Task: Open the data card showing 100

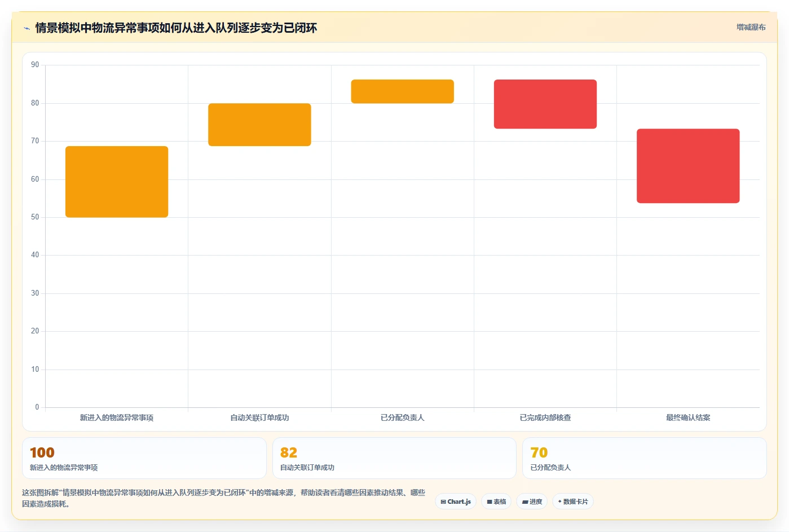Action: tap(144, 458)
